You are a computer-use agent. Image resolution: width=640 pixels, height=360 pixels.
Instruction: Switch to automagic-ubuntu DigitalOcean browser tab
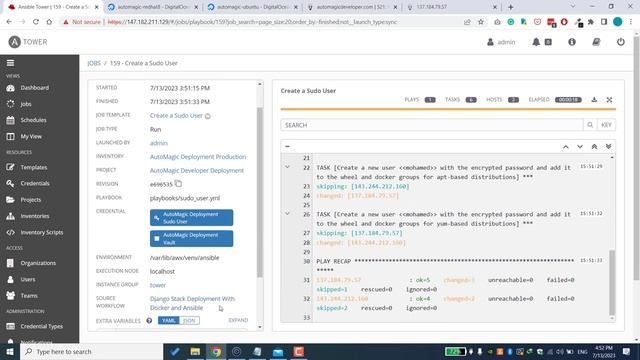click(x=252, y=7)
